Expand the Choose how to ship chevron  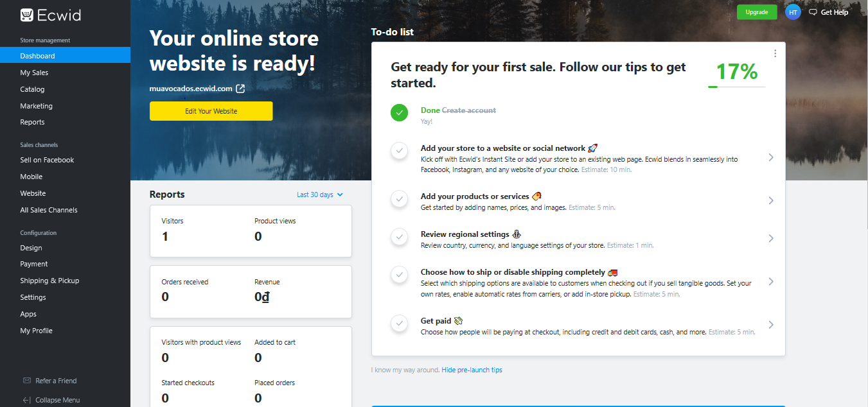point(771,282)
